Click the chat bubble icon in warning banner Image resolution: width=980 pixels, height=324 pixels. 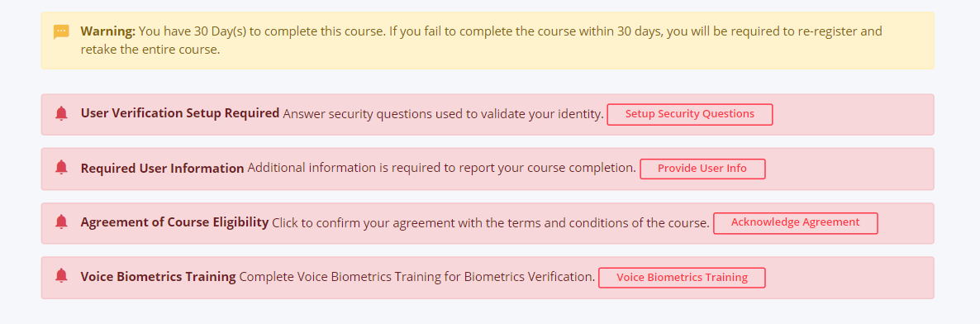pos(60,32)
